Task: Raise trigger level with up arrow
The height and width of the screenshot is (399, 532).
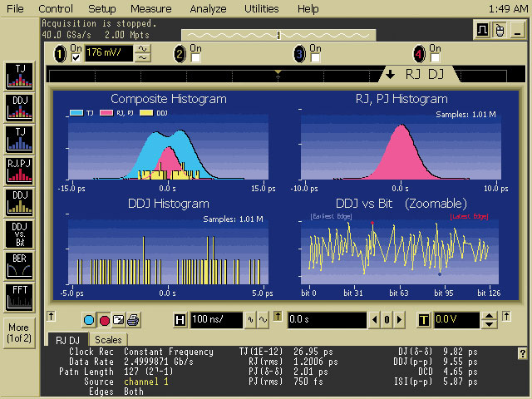Action: point(489,316)
